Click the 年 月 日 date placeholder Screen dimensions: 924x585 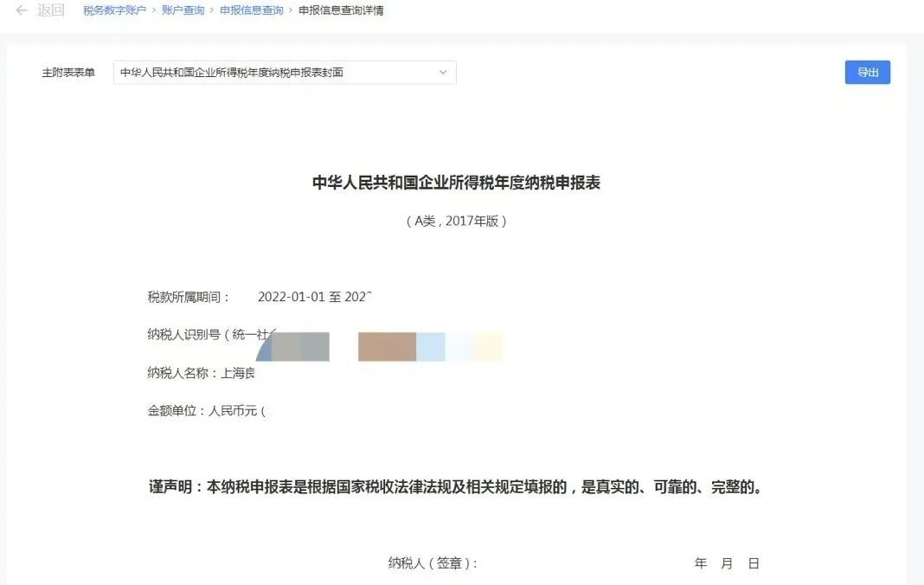click(x=727, y=563)
